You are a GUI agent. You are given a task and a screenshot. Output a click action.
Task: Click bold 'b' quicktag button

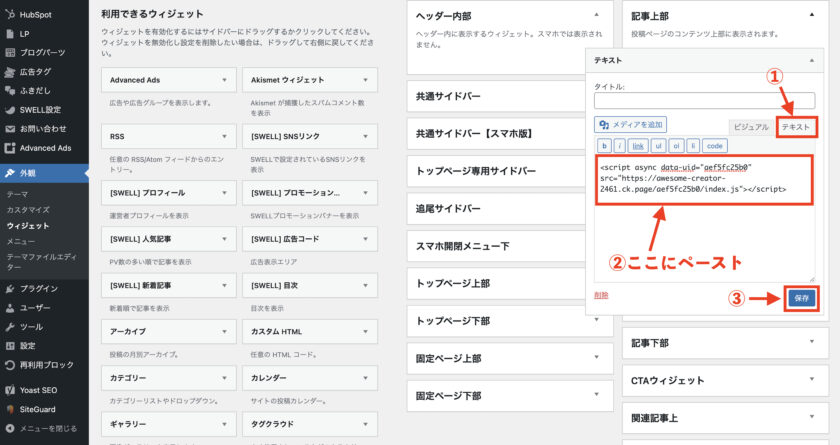[x=604, y=146]
